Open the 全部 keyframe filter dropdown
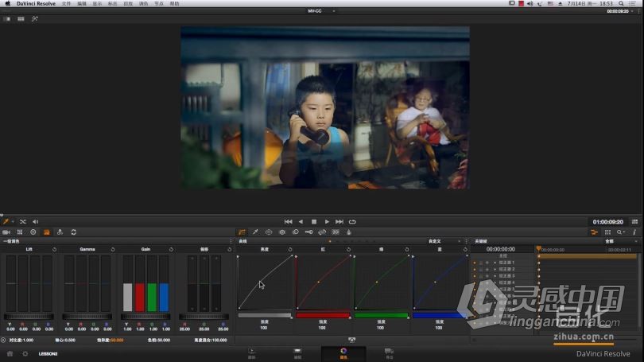The image size is (644, 362). [621, 241]
